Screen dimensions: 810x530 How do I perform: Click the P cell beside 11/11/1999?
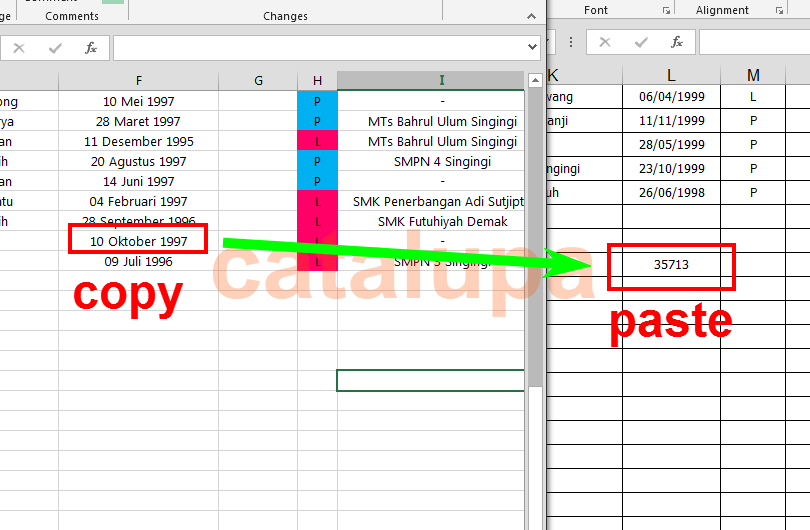click(x=753, y=120)
